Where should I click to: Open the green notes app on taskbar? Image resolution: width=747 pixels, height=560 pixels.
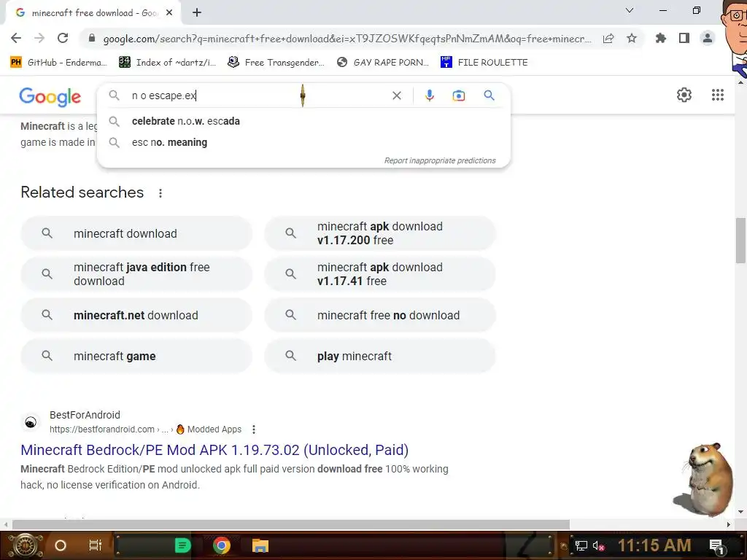click(x=183, y=545)
